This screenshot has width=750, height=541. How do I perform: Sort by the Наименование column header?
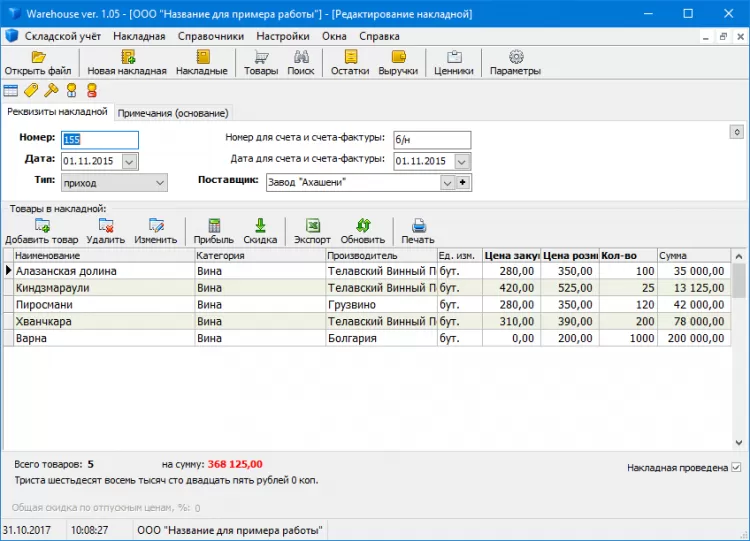tap(98, 256)
